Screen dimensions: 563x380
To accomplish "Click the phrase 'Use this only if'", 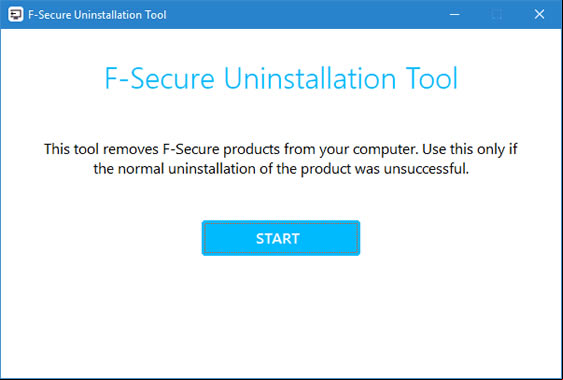I will point(470,149).
